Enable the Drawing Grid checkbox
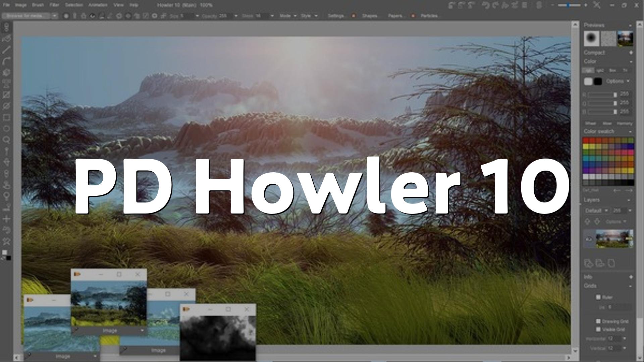 (598, 321)
